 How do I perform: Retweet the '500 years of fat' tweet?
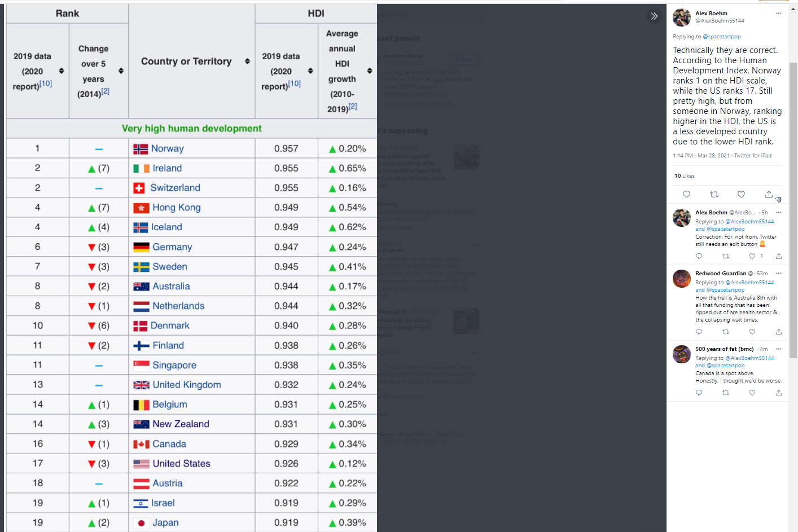click(726, 393)
